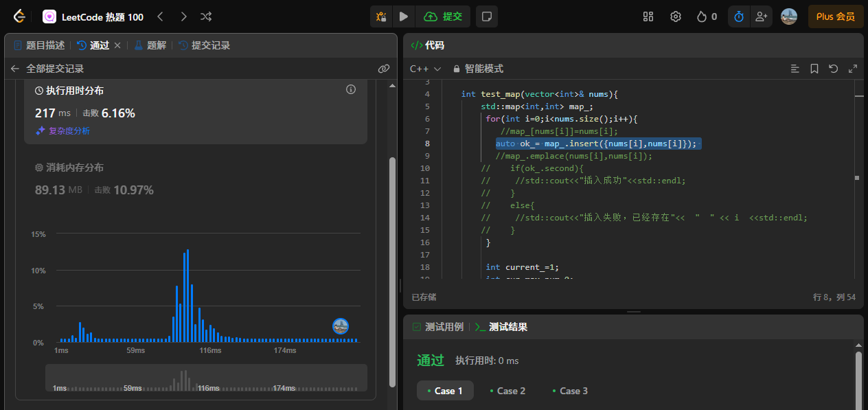Image resolution: width=868 pixels, height=410 pixels.
Task: Format code with the align-lines icon
Action: pos(795,69)
